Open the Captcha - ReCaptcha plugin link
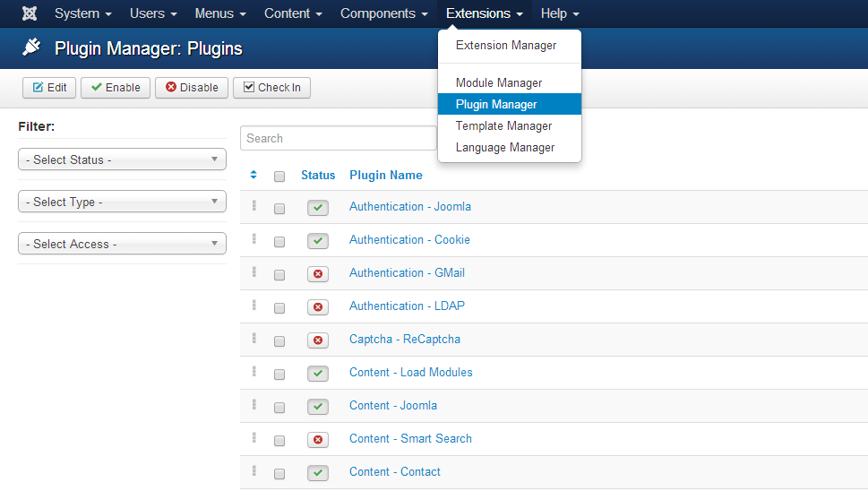Screen dimensions: 868x491 (x=405, y=340)
